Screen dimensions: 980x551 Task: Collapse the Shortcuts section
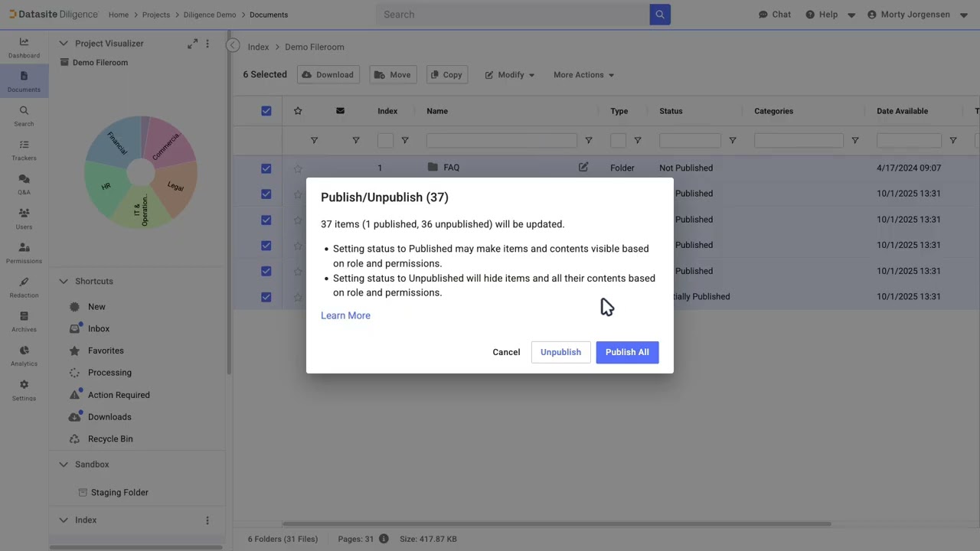pos(64,282)
